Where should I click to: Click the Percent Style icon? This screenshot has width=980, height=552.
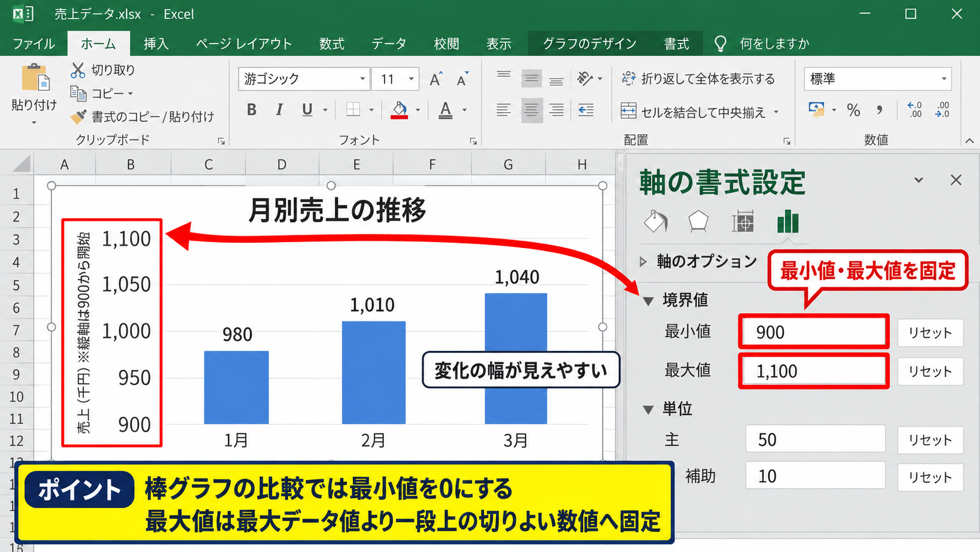point(853,110)
